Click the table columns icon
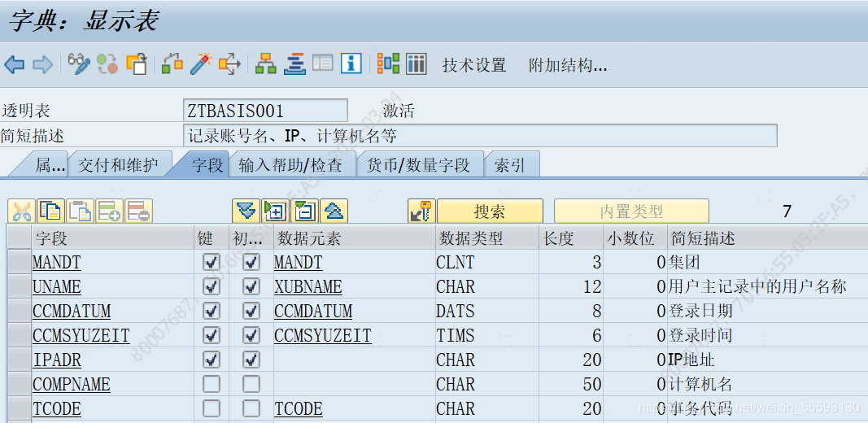 417,63
